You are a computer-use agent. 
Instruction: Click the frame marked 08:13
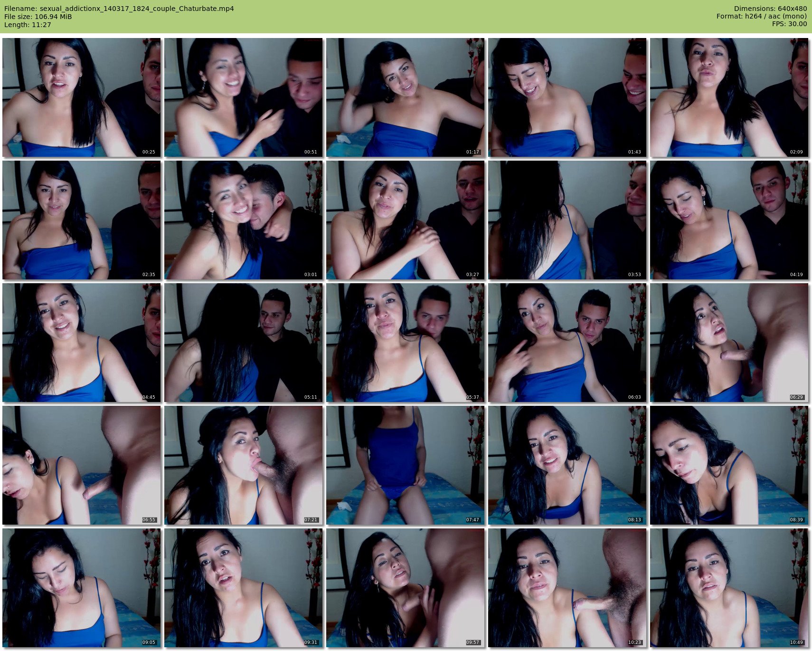[x=567, y=465]
